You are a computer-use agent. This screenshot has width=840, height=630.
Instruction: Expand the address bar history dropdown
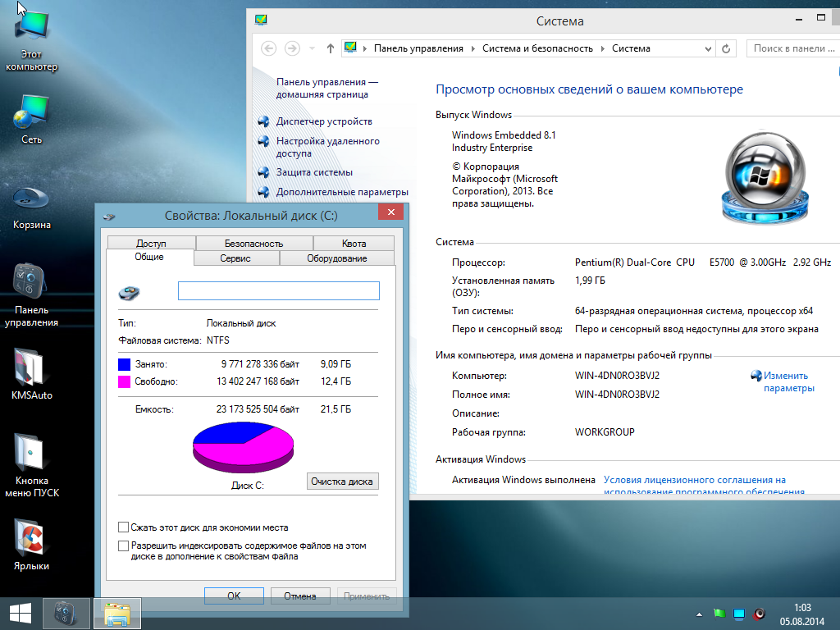tap(708, 48)
